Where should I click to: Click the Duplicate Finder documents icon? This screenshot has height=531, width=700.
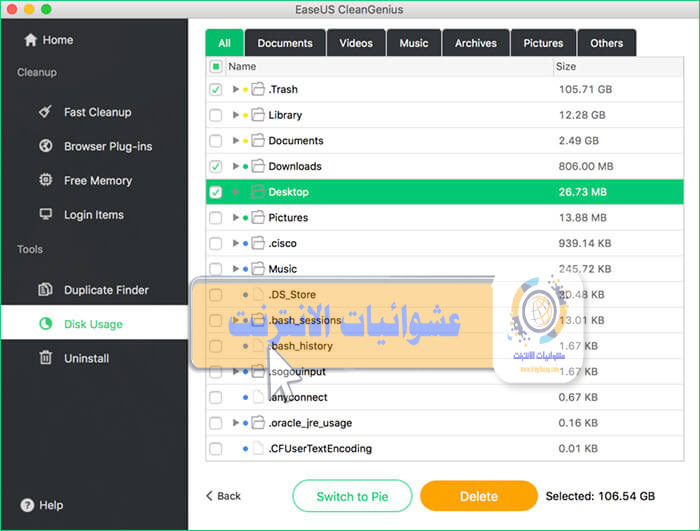[46, 289]
